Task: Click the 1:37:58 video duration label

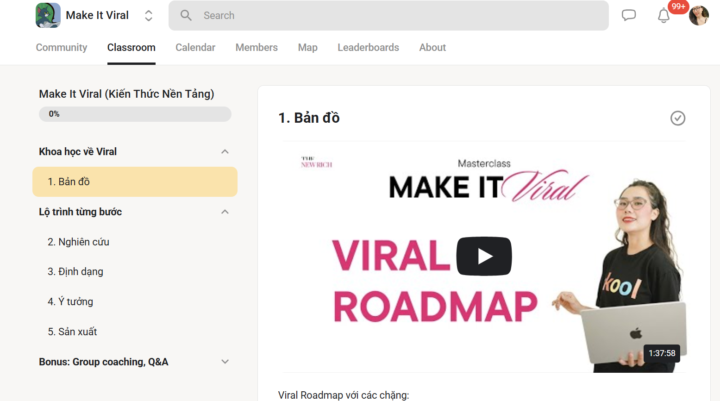Action: [662, 353]
